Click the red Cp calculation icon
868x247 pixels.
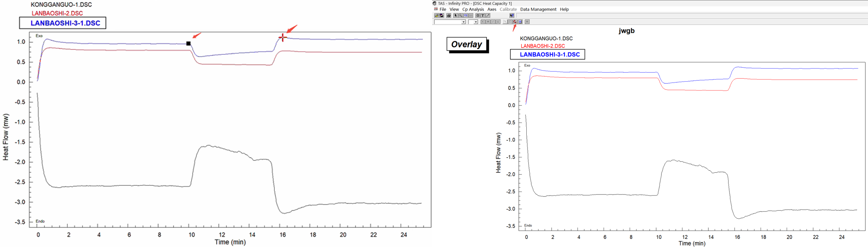pyautogui.click(x=515, y=22)
